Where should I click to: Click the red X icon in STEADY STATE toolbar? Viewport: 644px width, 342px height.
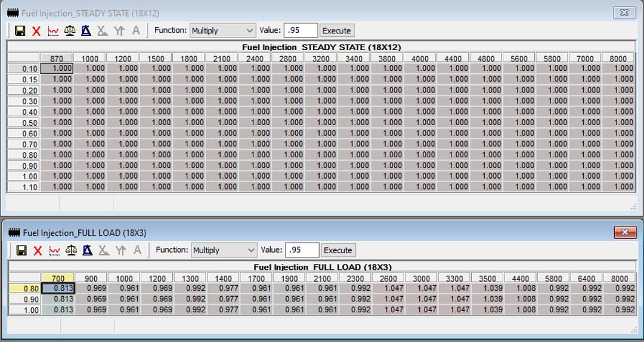click(36, 31)
